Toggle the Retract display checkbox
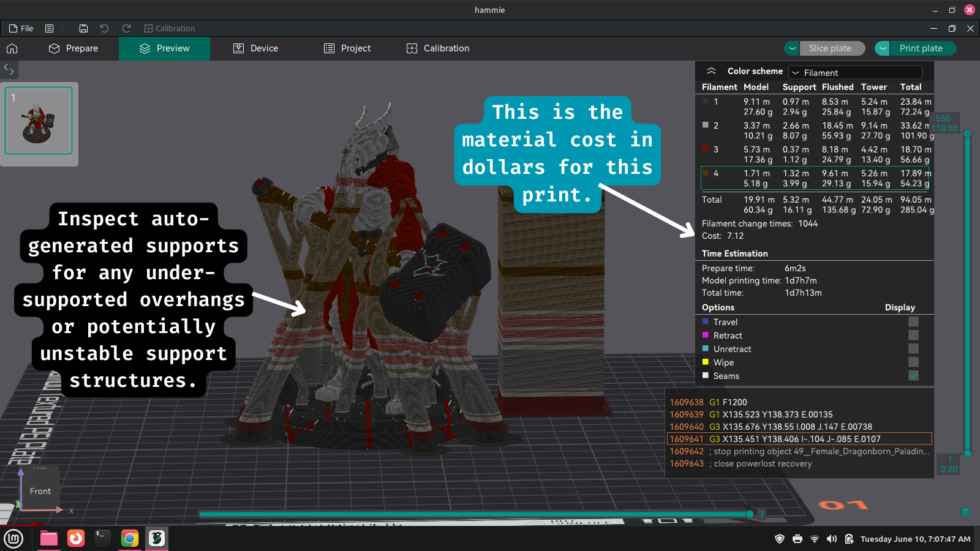The width and height of the screenshot is (980, 551). [913, 335]
